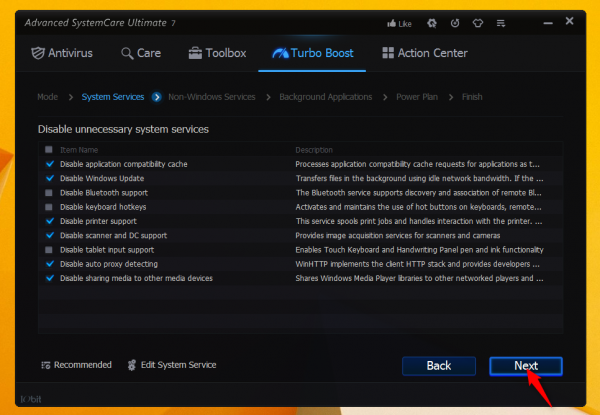The image size is (600, 415).
Task: Check Disable tablet input support
Action: tap(49, 250)
